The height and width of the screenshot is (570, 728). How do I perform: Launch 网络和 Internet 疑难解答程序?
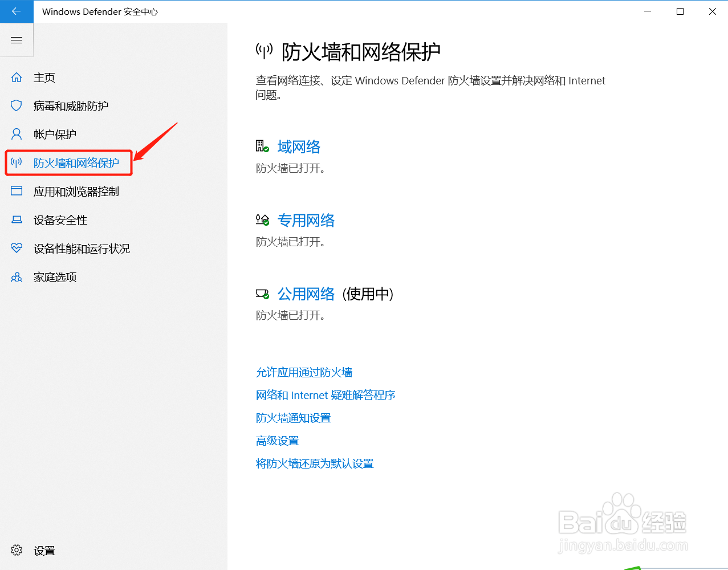click(326, 395)
